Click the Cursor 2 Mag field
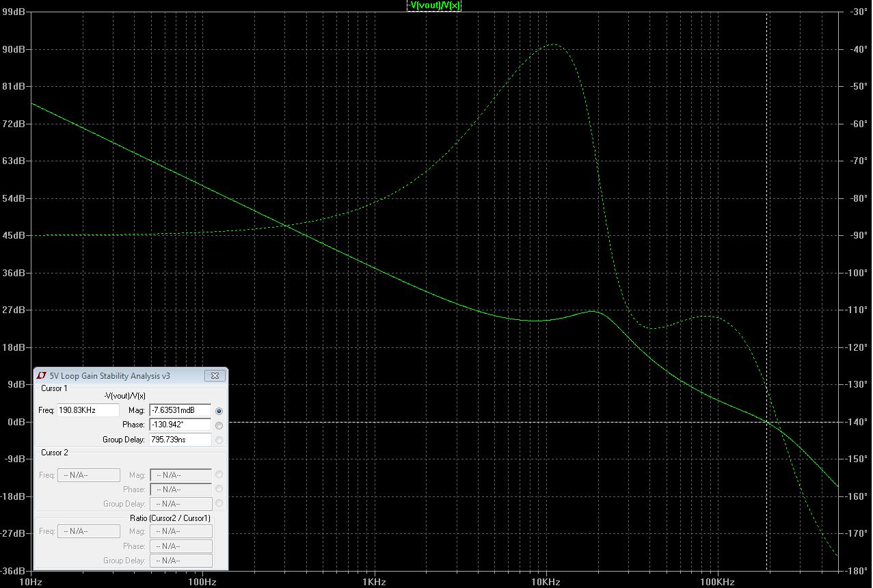The width and height of the screenshot is (873, 588). [180, 475]
